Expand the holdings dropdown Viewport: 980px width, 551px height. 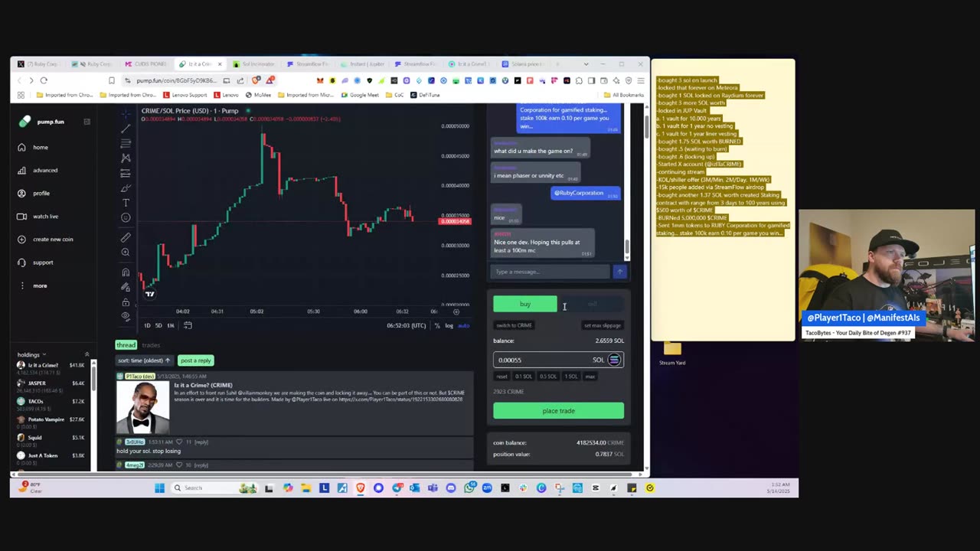pyautogui.click(x=31, y=355)
